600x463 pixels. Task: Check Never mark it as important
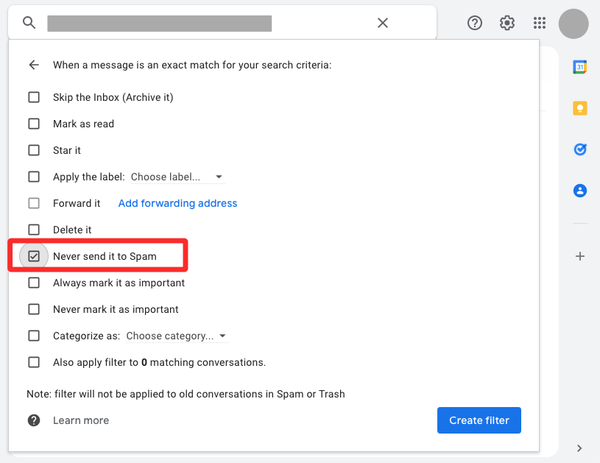[x=34, y=309]
